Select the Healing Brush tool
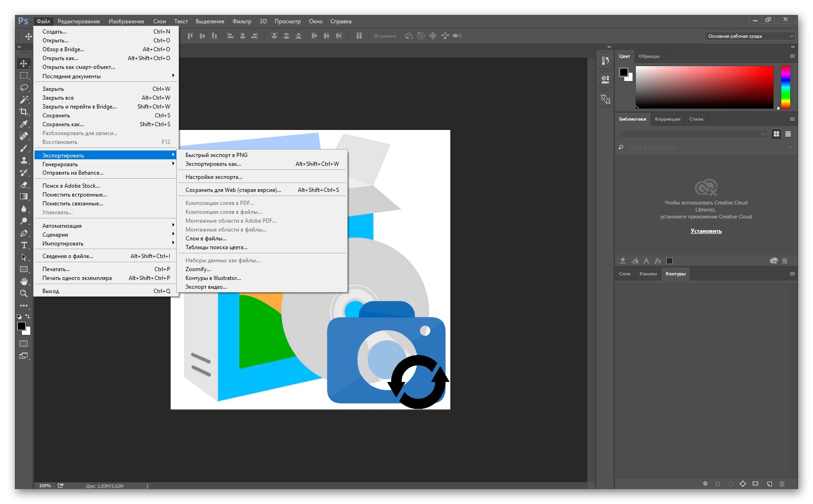The height and width of the screenshot is (504, 813). pyautogui.click(x=24, y=136)
